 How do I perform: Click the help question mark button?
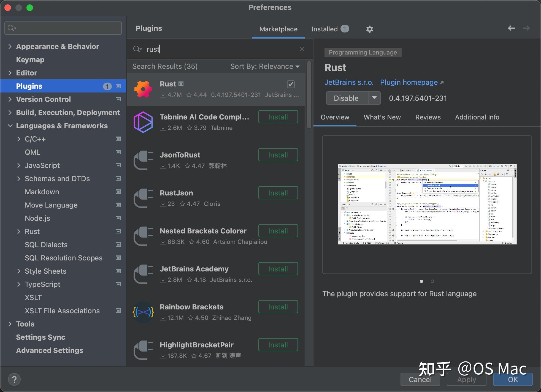coord(14,379)
